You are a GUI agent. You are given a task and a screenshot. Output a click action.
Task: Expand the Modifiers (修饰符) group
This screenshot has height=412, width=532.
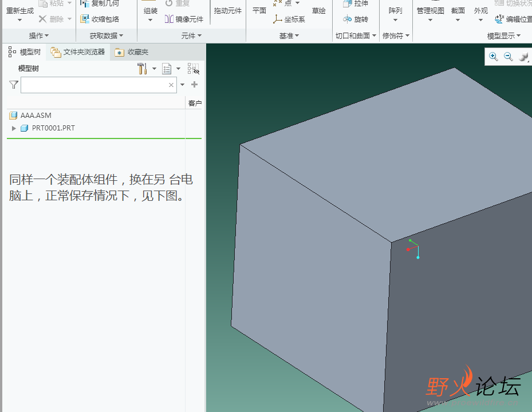pos(396,35)
